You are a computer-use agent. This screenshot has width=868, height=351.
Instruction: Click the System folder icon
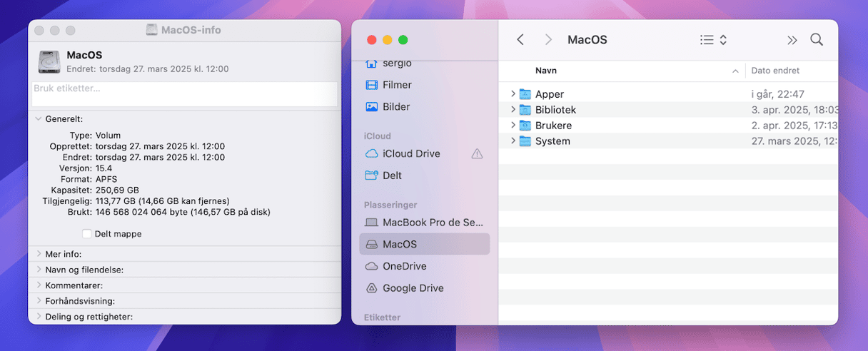point(525,141)
